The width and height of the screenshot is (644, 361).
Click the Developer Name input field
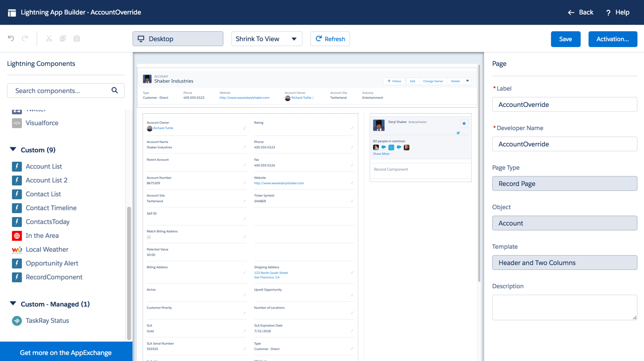click(x=564, y=144)
